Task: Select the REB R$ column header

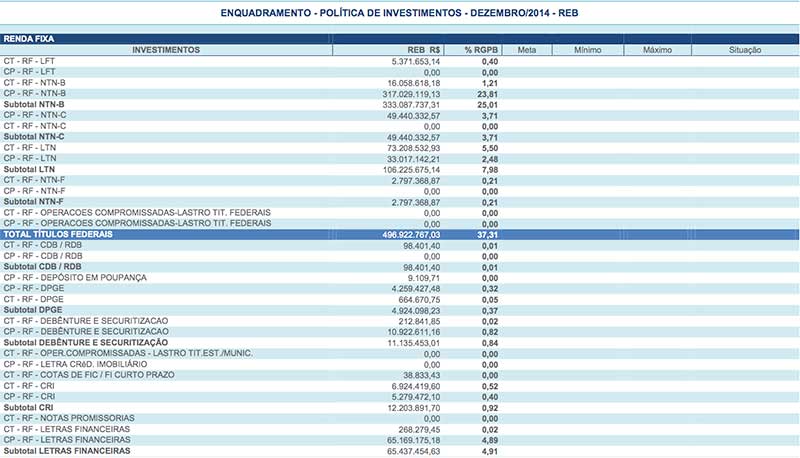Action: click(425, 49)
